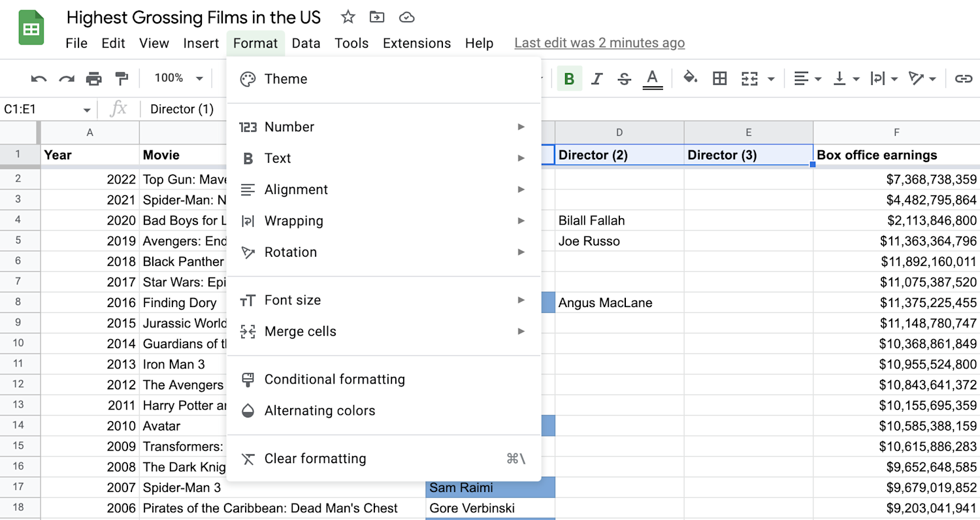Select the Director (3) header cell

click(749, 155)
